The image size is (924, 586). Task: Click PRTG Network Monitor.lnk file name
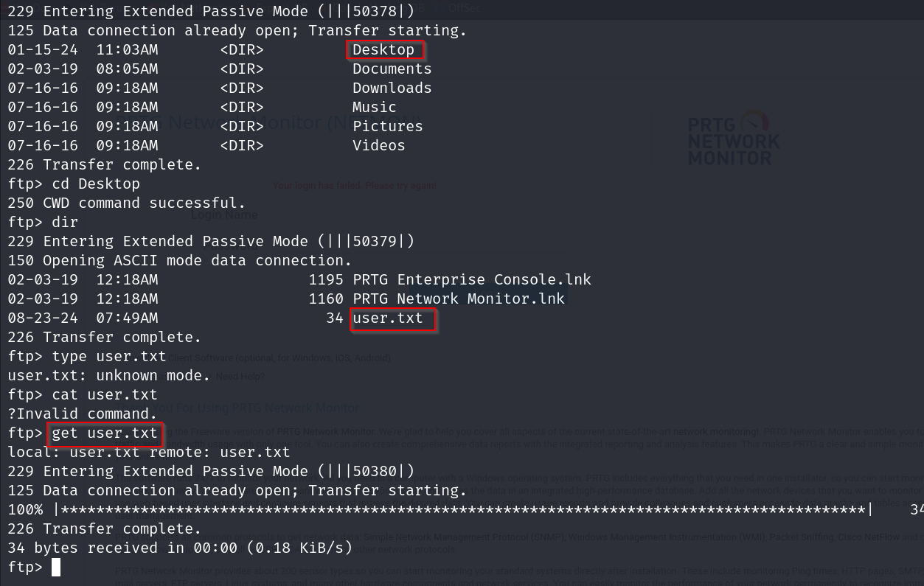[x=458, y=299]
